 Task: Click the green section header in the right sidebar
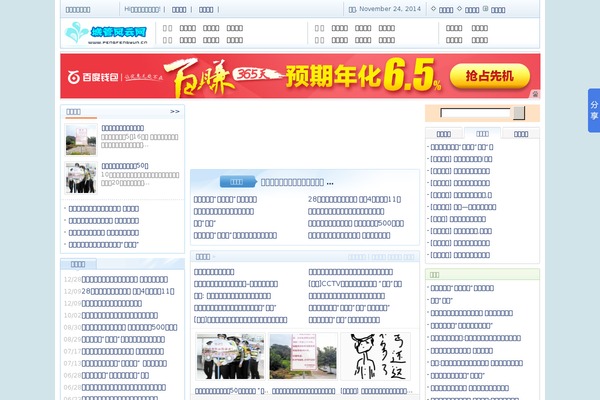[x=482, y=274]
